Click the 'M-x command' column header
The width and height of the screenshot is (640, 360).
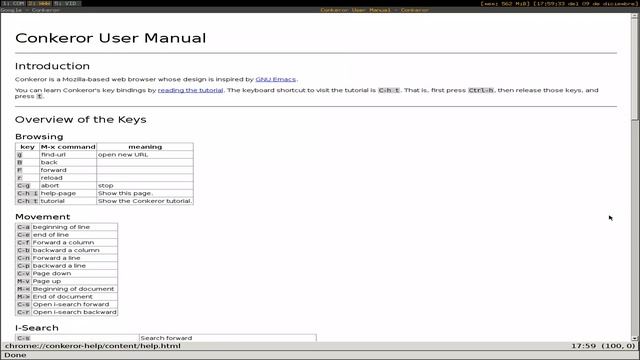click(68, 147)
